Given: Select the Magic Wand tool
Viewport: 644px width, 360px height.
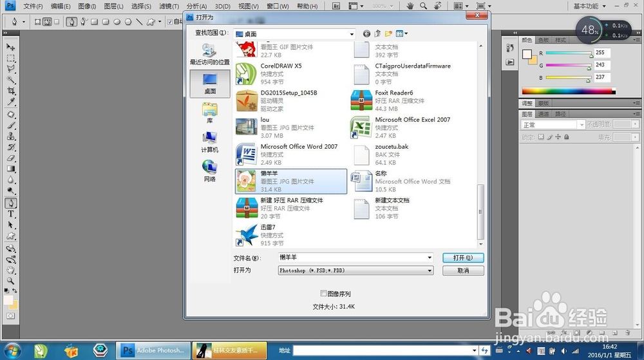Looking at the screenshot, I should tap(11, 80).
